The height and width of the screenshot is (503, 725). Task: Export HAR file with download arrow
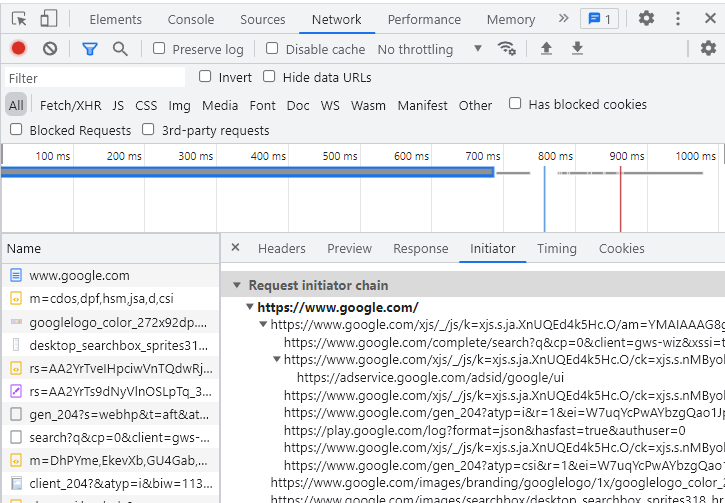577,48
